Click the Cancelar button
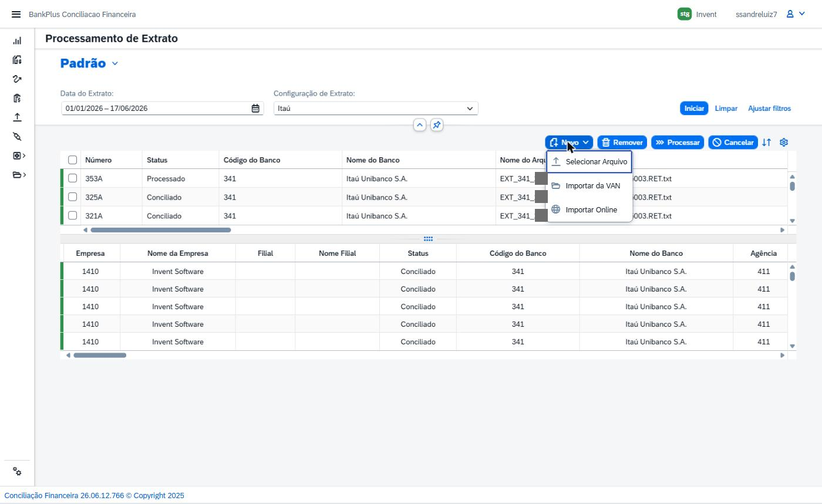 click(x=733, y=143)
